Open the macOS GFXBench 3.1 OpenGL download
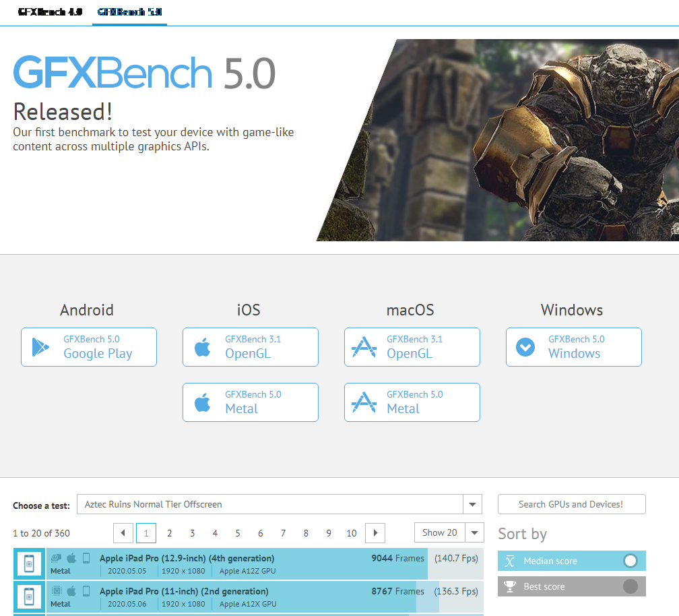The width and height of the screenshot is (679, 616). tap(412, 347)
